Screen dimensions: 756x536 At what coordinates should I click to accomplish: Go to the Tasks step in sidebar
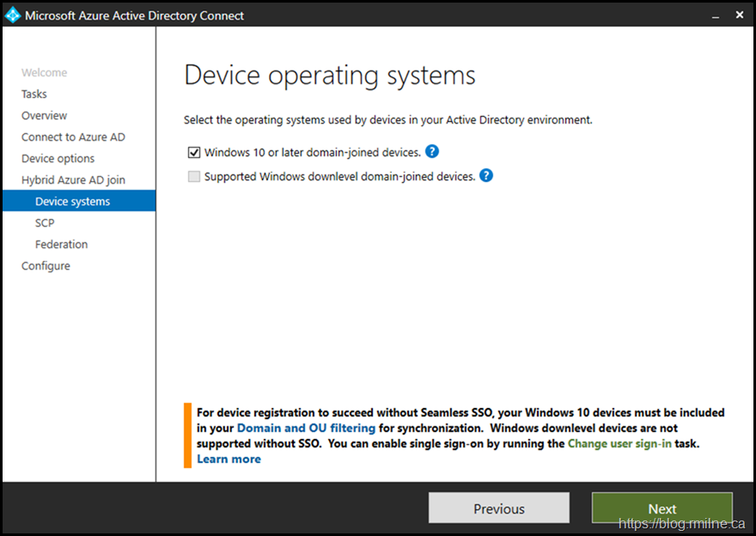pos(34,94)
